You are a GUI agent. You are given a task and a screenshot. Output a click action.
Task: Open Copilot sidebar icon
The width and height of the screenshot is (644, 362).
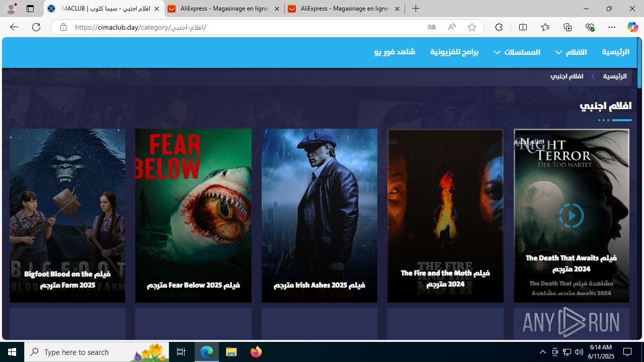[632, 27]
